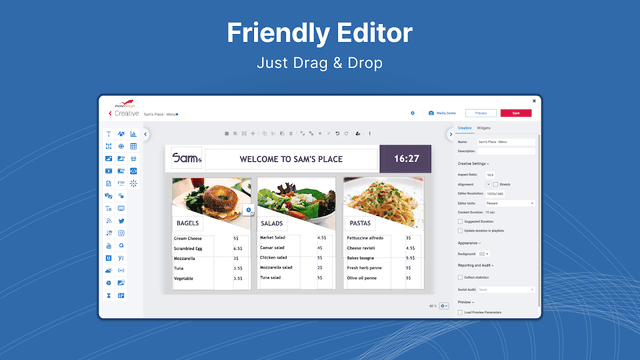The height and width of the screenshot is (360, 640).
Task: Click the scissors cut icon
Action: tap(273, 133)
